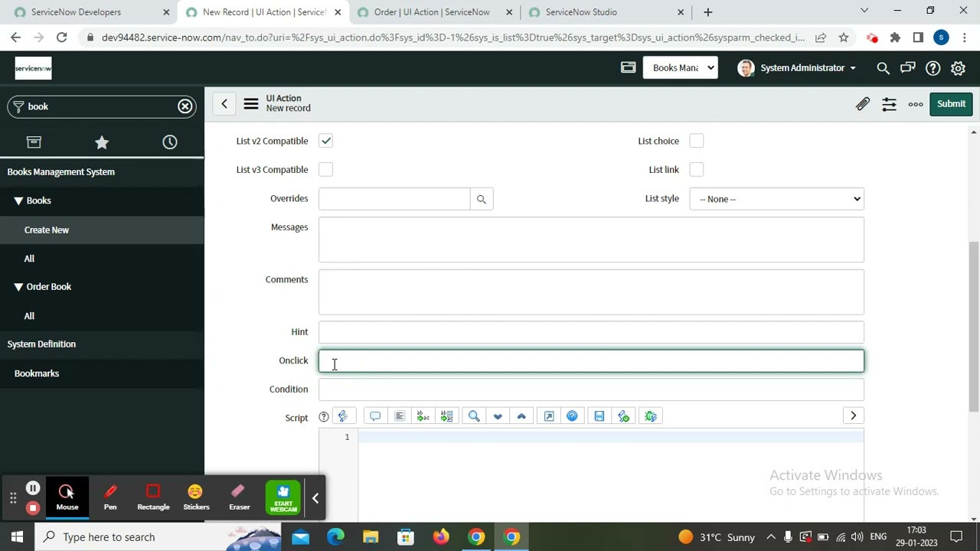Clear the navigator filter text

[x=185, y=106]
